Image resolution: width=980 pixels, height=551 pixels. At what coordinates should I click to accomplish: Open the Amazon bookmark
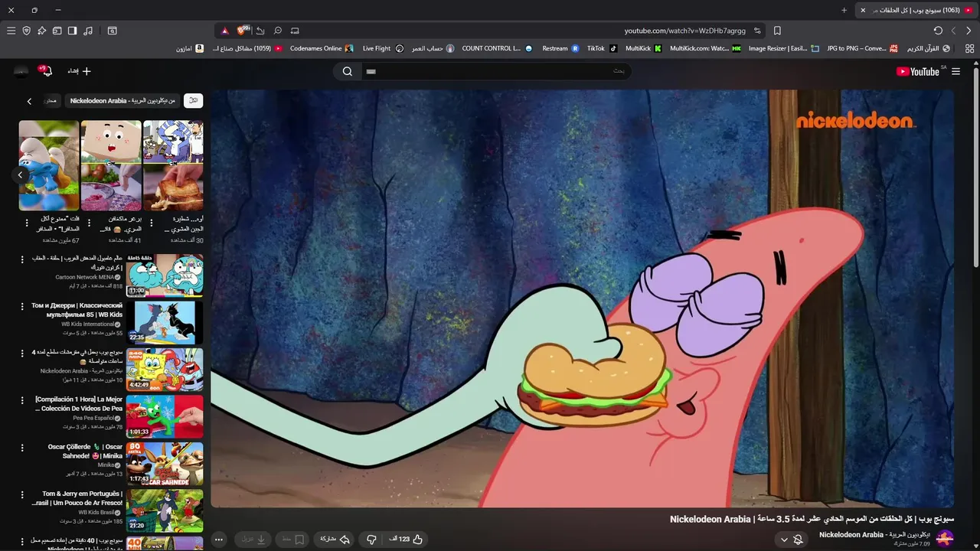tap(189, 48)
